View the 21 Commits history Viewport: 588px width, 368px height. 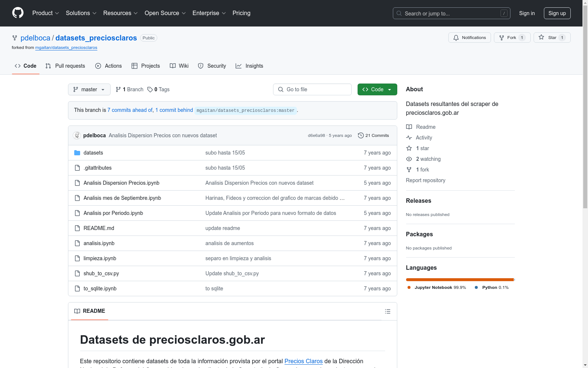point(373,135)
